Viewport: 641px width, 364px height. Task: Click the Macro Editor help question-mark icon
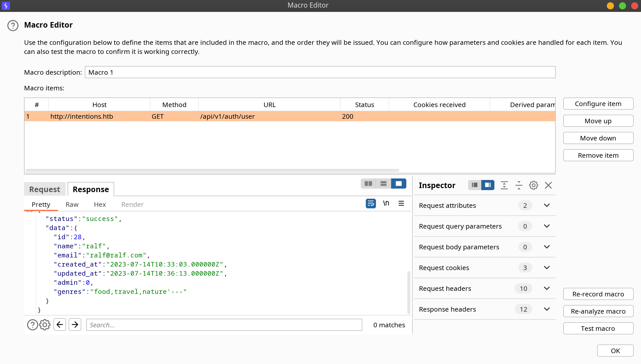point(13,25)
